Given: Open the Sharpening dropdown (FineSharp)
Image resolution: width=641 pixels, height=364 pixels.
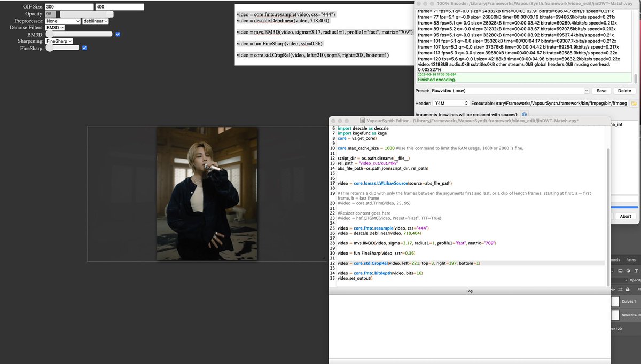Looking at the screenshot, I should coord(59,41).
